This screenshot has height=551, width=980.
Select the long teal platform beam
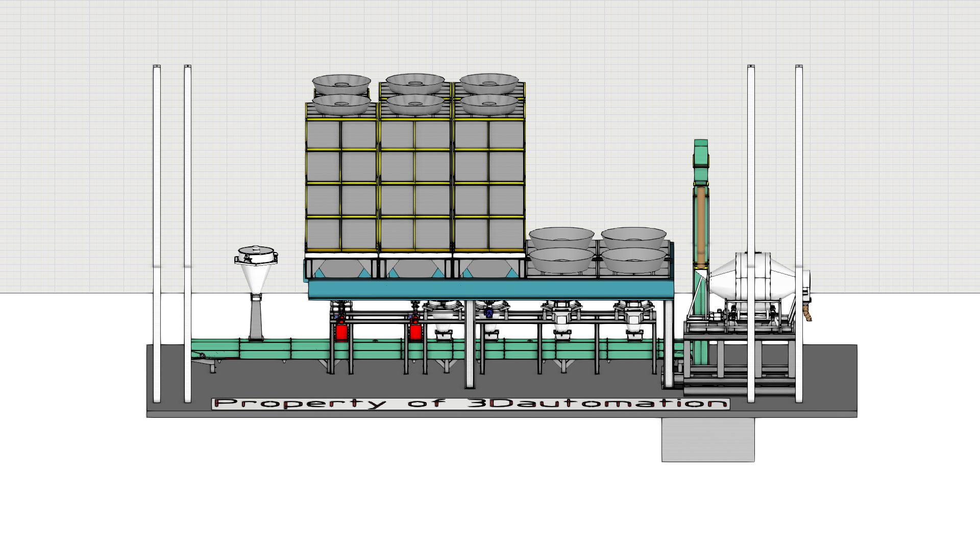[x=491, y=290]
